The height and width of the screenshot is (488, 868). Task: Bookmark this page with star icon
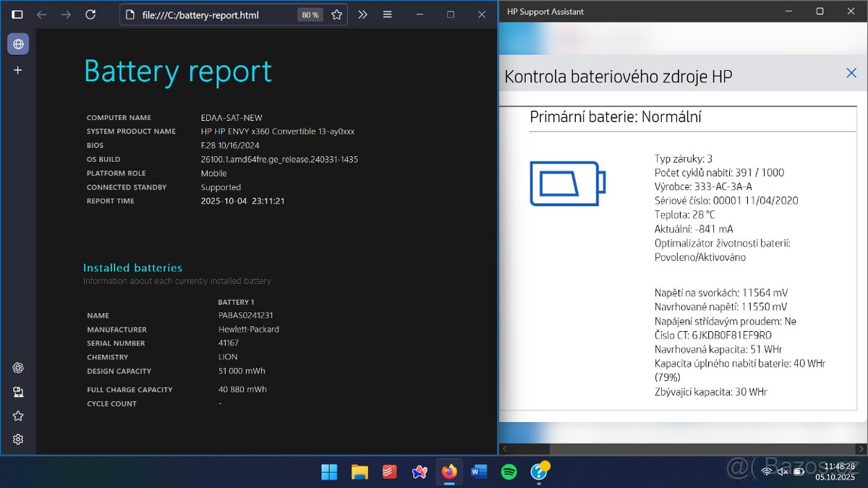click(x=336, y=14)
